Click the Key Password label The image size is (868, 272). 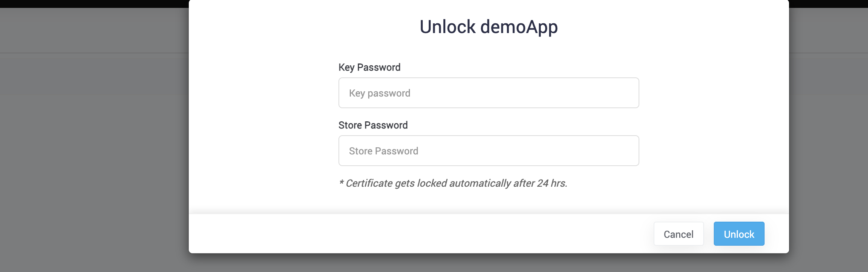(369, 67)
